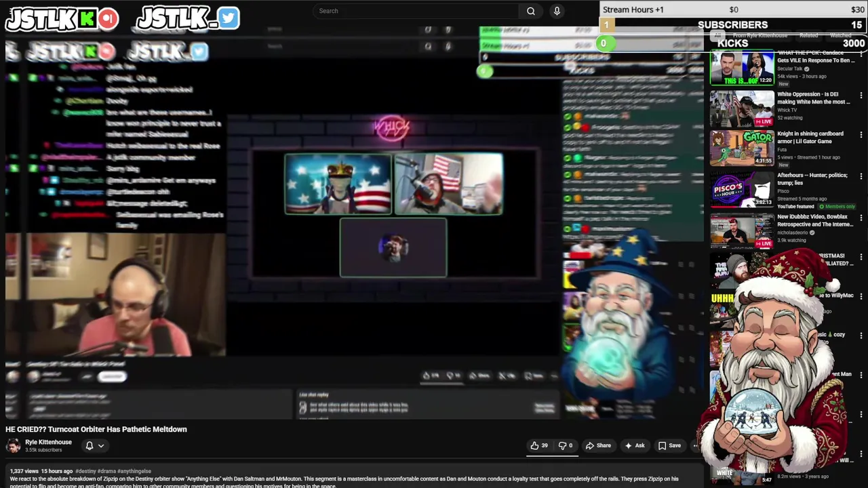868x488 pixels.
Task: Open options menu for Lil Gator Game video
Action: tap(861, 136)
